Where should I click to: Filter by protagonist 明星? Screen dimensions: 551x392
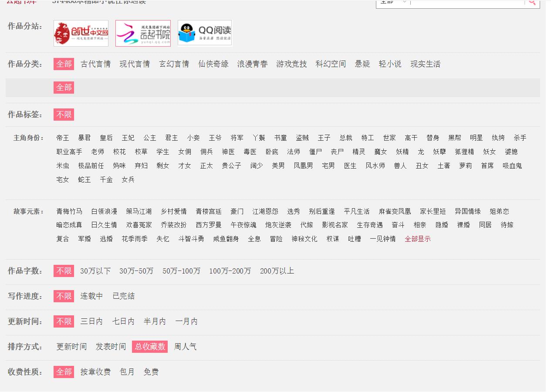477,138
